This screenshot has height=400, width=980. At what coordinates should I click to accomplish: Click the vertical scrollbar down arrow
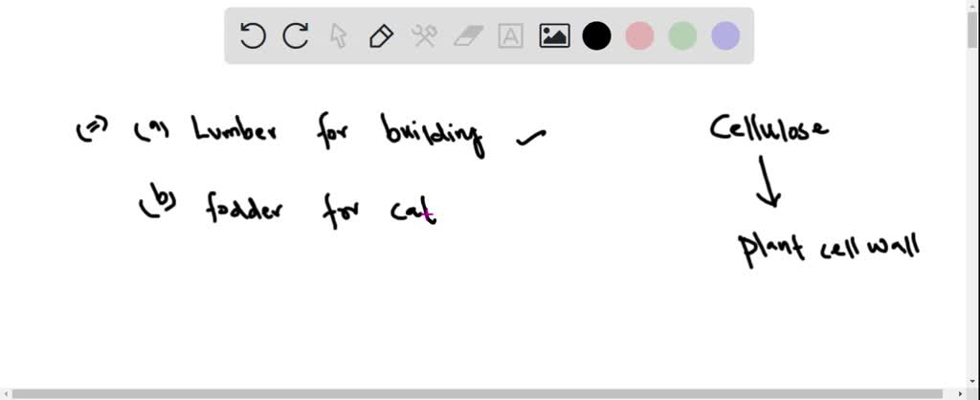click(x=972, y=381)
